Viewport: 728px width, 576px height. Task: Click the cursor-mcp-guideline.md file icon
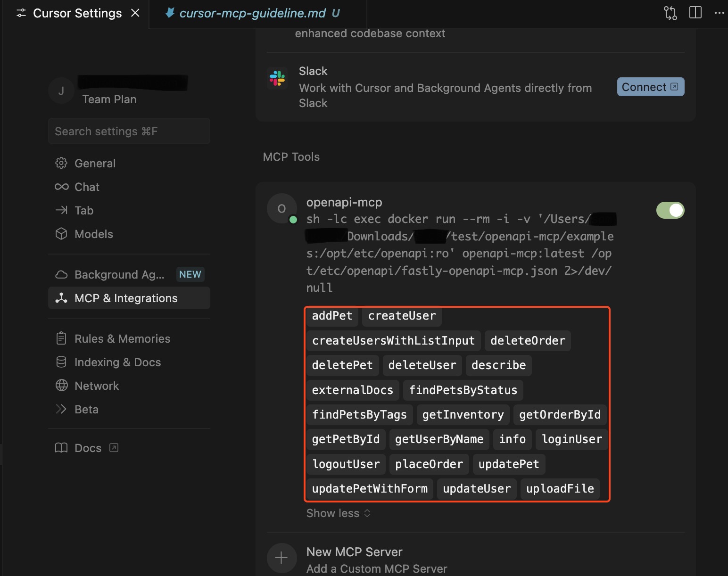pos(170,13)
